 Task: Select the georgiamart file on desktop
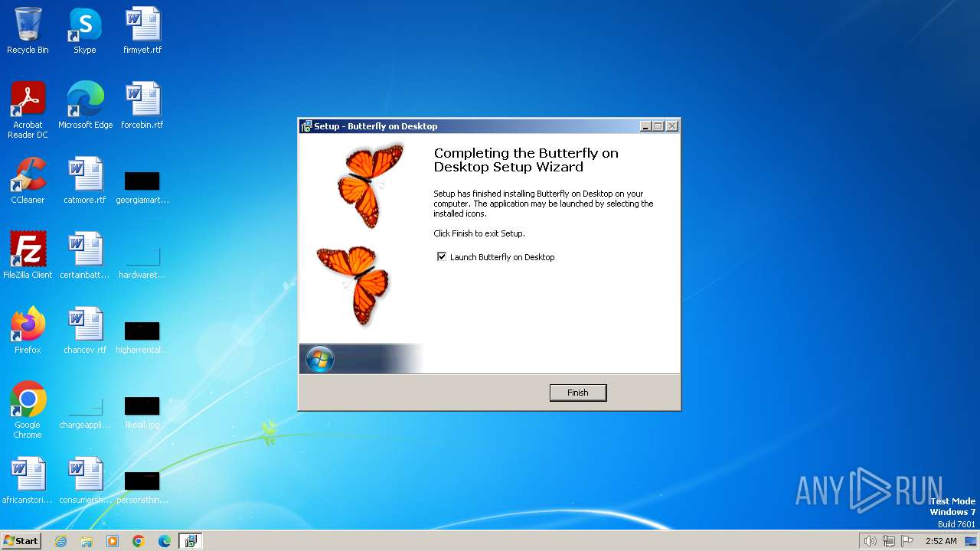click(142, 186)
